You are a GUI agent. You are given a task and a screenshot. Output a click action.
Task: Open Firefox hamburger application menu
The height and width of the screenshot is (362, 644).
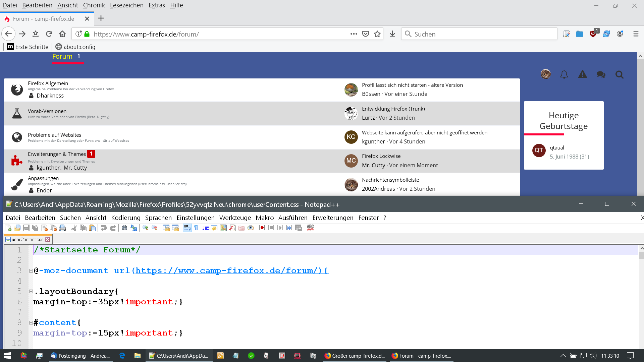click(636, 34)
